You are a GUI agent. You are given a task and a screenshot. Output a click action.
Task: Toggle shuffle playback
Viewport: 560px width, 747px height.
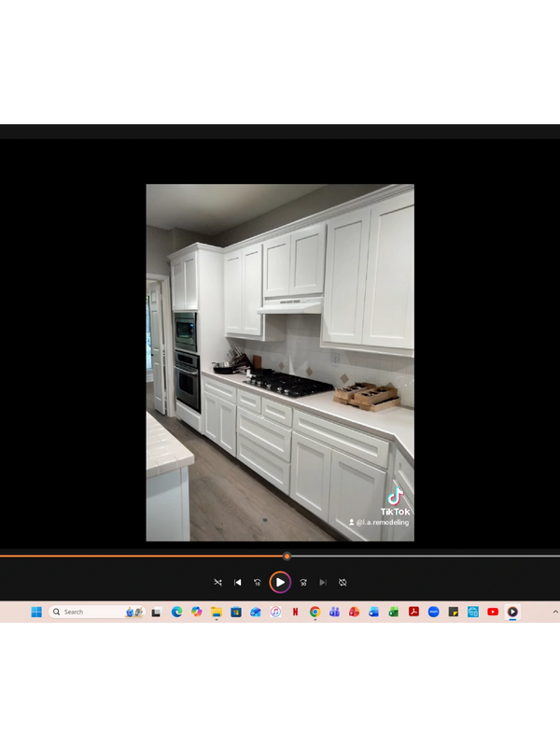217,582
